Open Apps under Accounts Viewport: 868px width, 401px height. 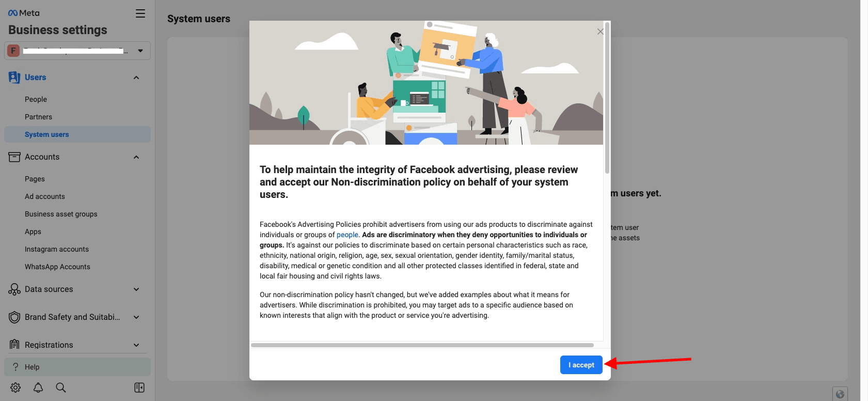pos(33,232)
